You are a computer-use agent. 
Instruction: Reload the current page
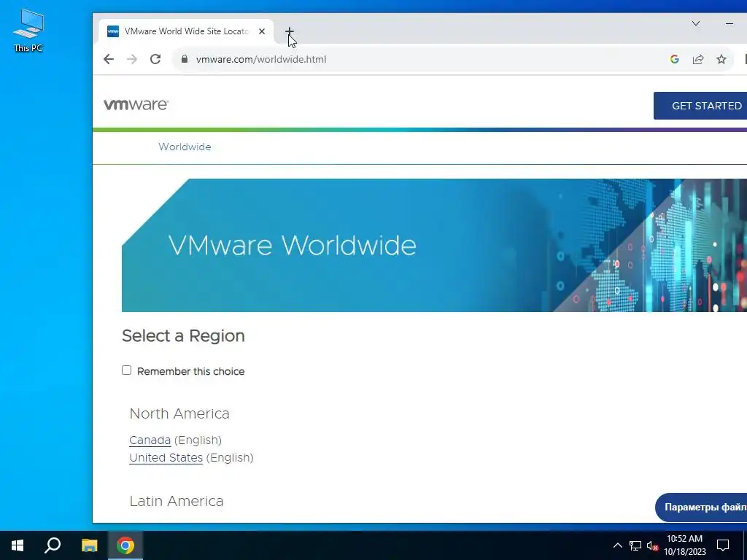pyautogui.click(x=155, y=59)
